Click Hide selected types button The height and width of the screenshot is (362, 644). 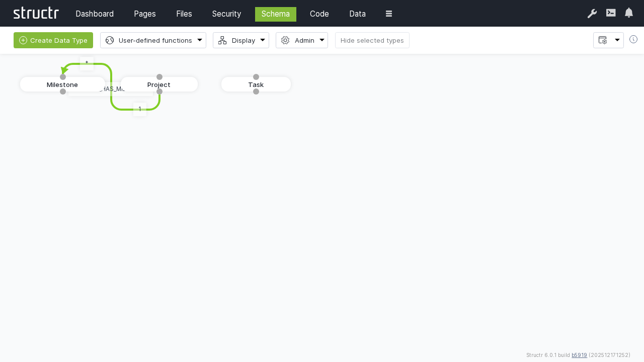tap(372, 40)
